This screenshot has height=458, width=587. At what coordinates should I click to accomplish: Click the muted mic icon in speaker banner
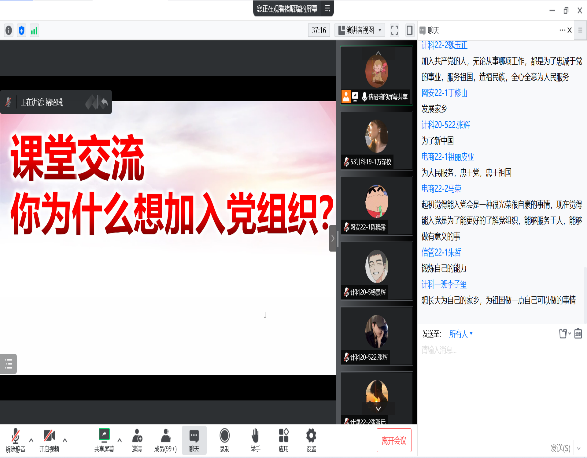point(8,101)
